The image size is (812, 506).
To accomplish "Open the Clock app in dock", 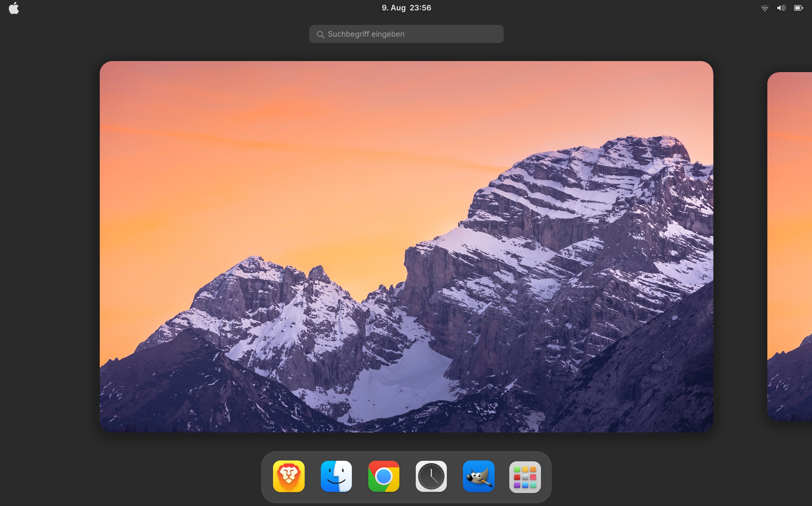I will coord(431,476).
